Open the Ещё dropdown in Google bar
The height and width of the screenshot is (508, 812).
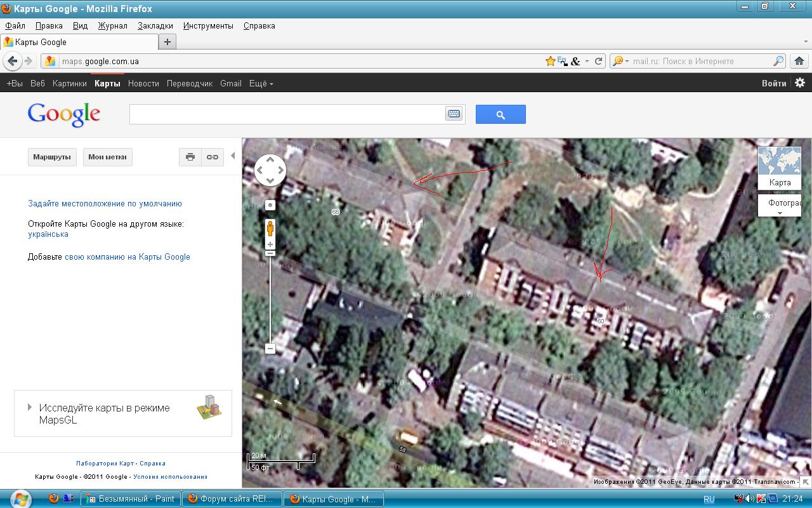261,83
